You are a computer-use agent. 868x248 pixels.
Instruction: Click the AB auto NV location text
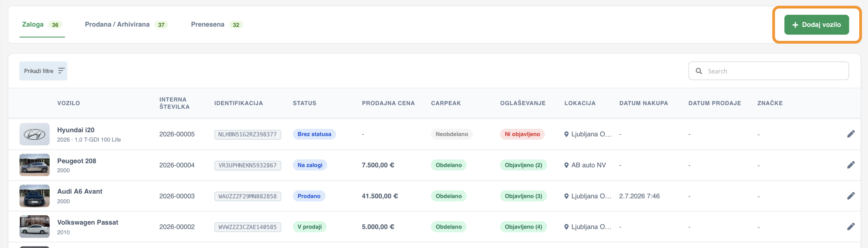coord(589,165)
